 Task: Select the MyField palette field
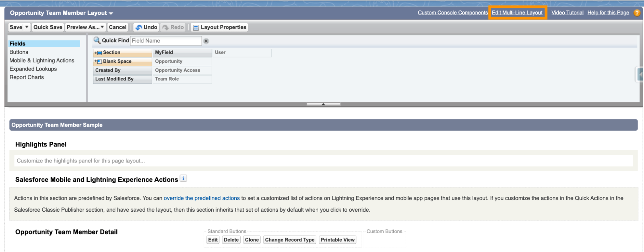[182, 53]
